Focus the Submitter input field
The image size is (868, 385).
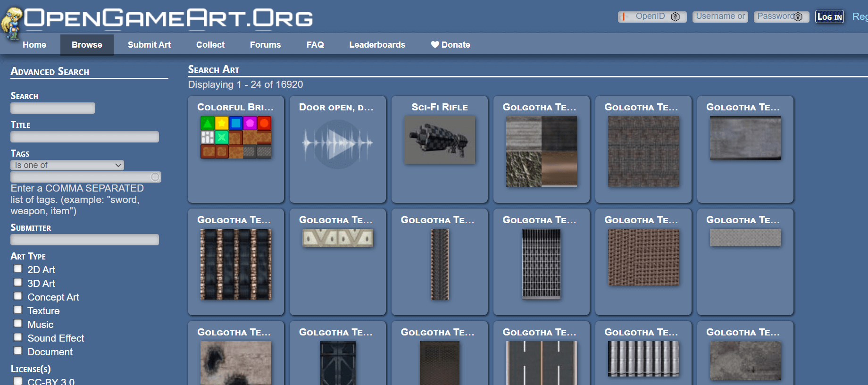point(85,240)
